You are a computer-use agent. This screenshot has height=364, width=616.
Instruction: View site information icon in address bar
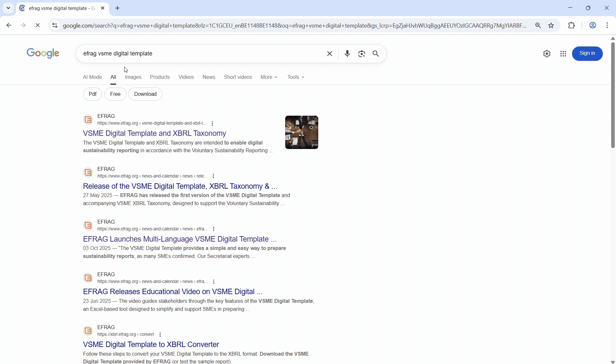pyautogui.click(x=55, y=25)
